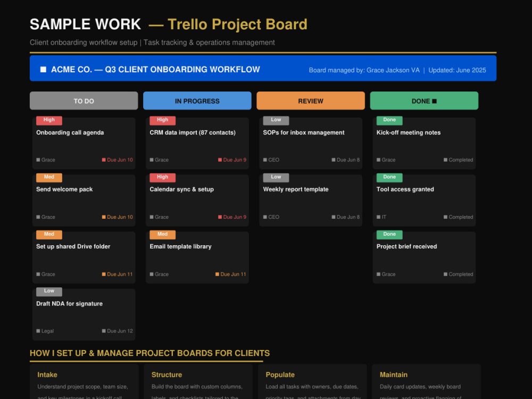532x399 pixels.
Task: Open the Send welcome pack card
Action: pos(84,200)
